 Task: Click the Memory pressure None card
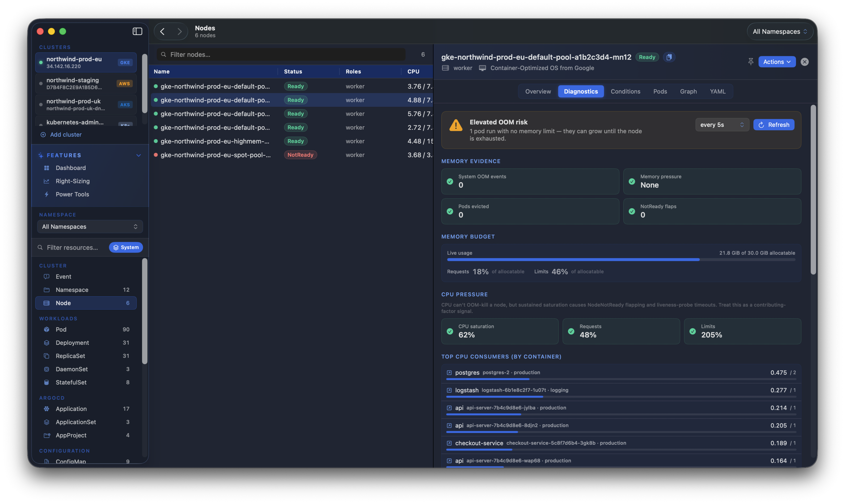tap(712, 181)
